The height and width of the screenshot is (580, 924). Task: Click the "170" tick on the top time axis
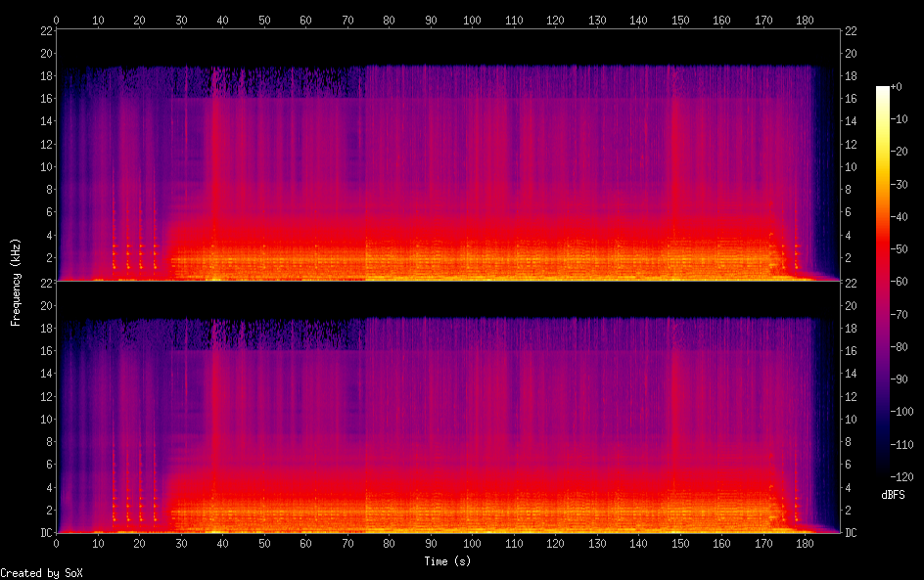click(x=763, y=20)
